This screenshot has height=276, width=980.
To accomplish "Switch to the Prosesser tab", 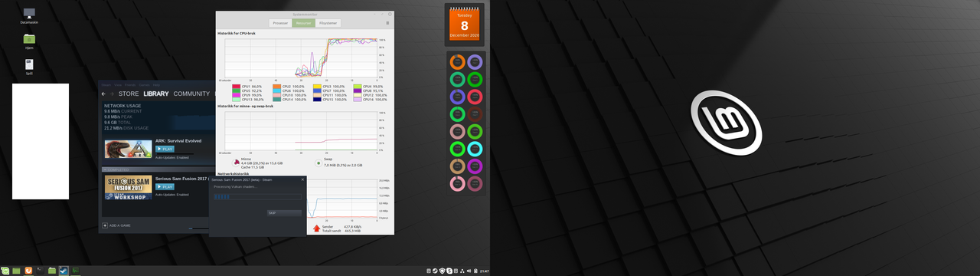I will (x=280, y=23).
